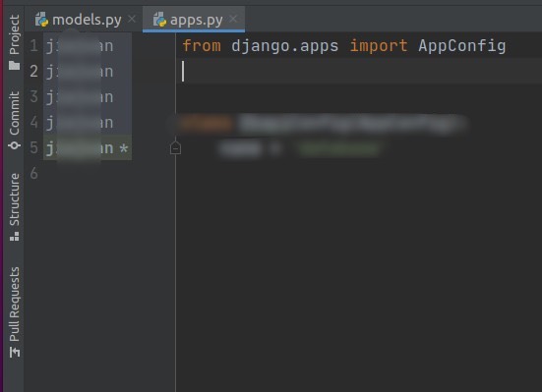Viewport: 542px width, 392px height.
Task: Click the blame annotation on line 1
Action: tap(88, 46)
